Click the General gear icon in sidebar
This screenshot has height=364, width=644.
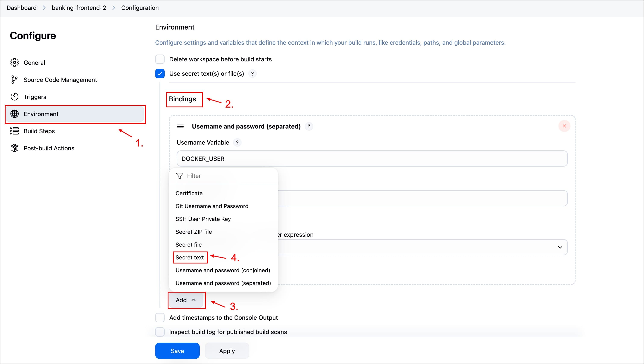(15, 62)
